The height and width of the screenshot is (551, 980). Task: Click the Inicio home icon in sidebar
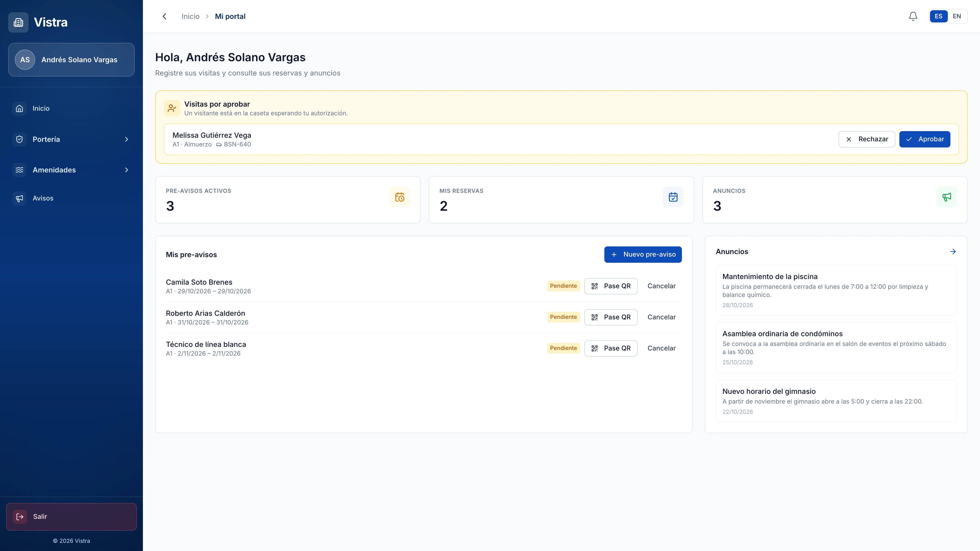coord(19,108)
